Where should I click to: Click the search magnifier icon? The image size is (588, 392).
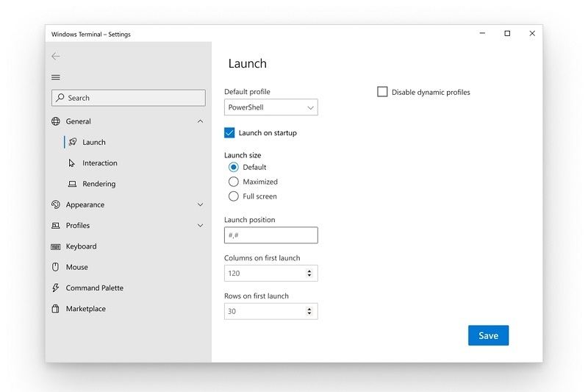[60, 98]
